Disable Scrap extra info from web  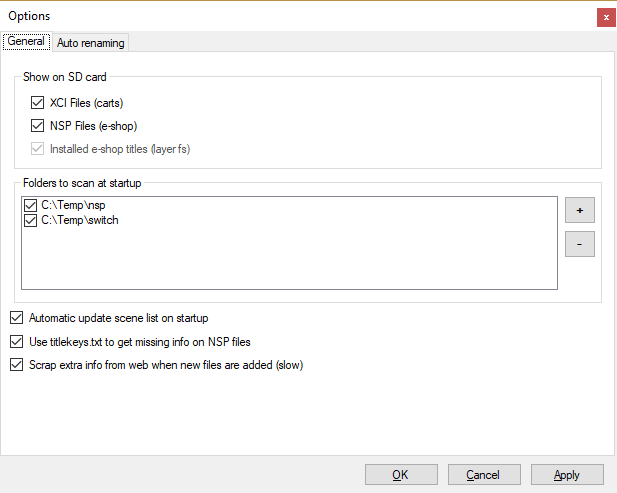pos(15,365)
